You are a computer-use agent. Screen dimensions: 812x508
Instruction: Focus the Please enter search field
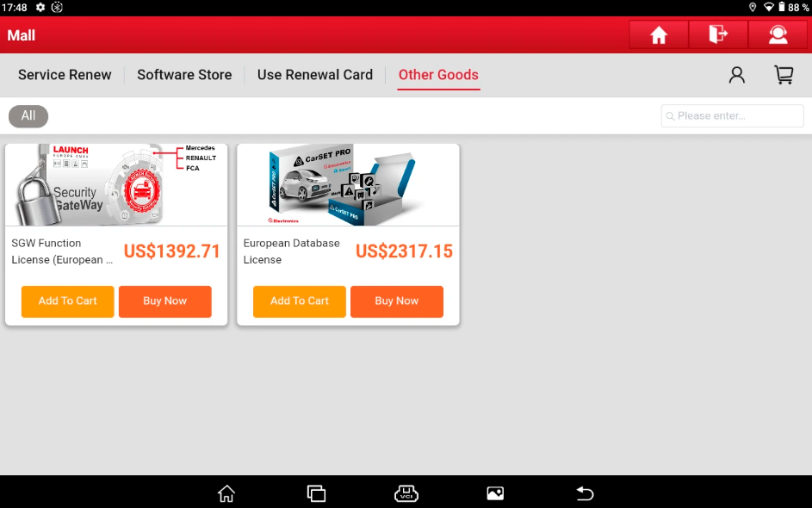coord(732,116)
